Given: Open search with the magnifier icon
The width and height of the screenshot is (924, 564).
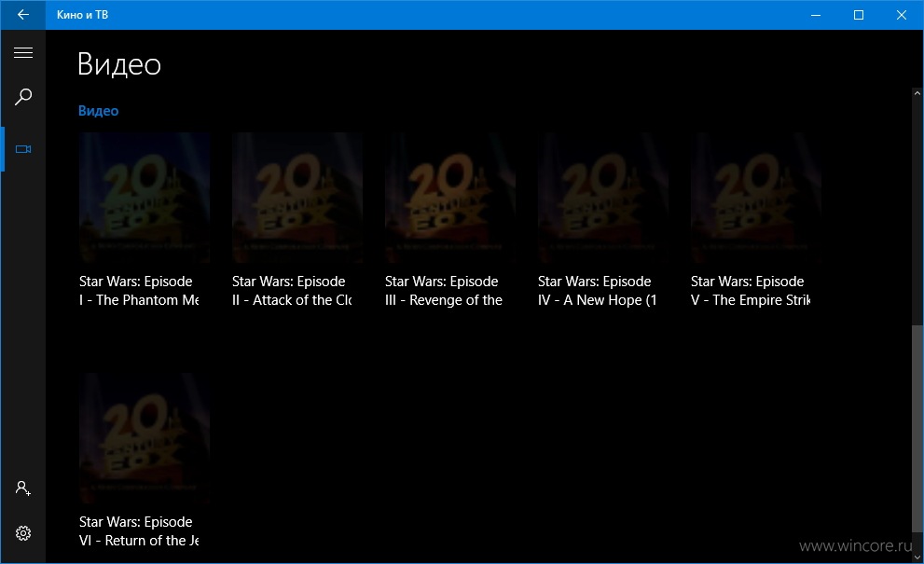Looking at the screenshot, I should pyautogui.click(x=23, y=97).
